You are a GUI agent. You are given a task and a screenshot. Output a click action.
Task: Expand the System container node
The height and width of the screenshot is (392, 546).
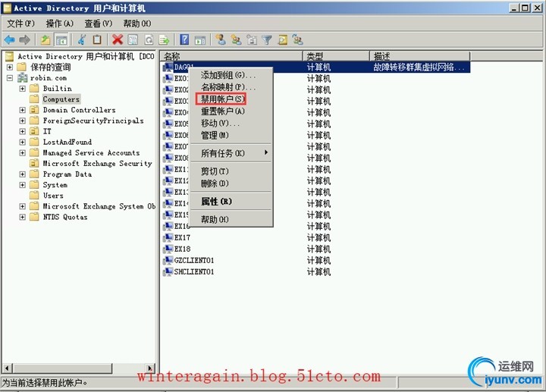[22, 185]
